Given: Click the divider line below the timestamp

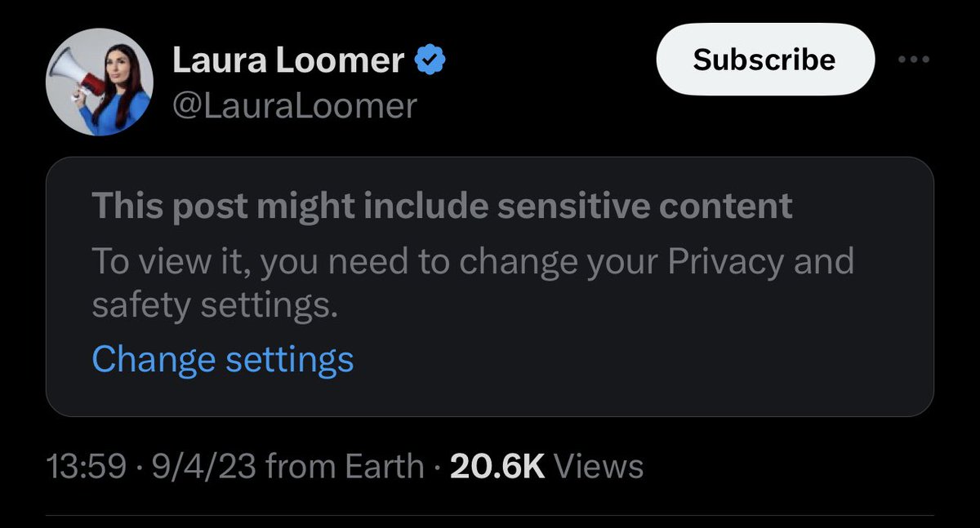Looking at the screenshot, I should point(490,516).
